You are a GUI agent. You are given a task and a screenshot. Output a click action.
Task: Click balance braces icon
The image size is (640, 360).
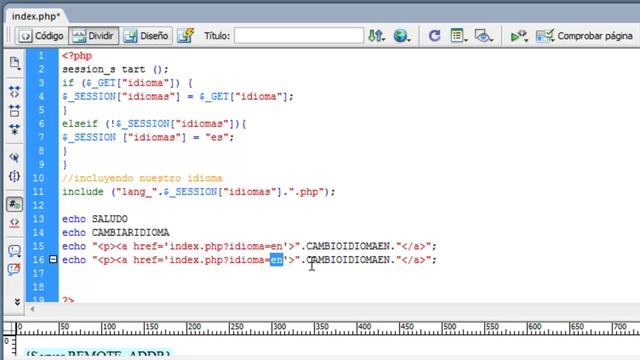coord(15,176)
